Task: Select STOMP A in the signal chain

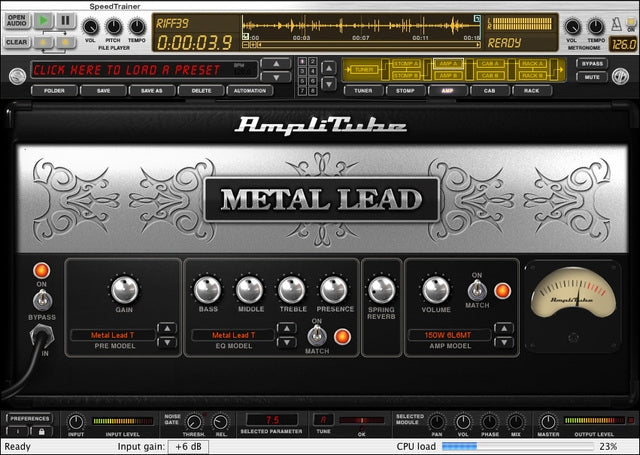Action: (x=406, y=64)
